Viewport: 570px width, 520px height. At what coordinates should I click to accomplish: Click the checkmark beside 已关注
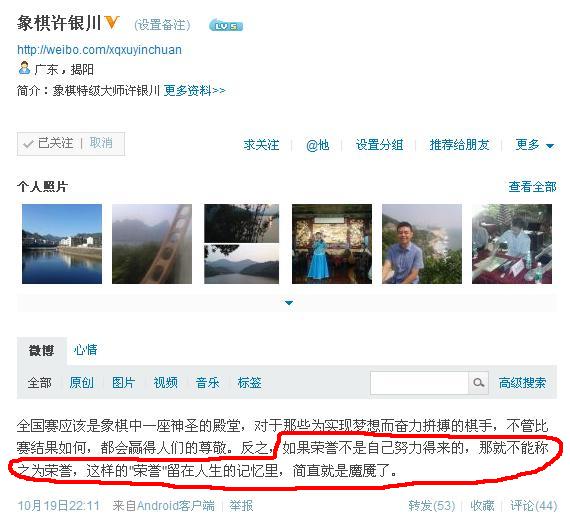[28, 144]
